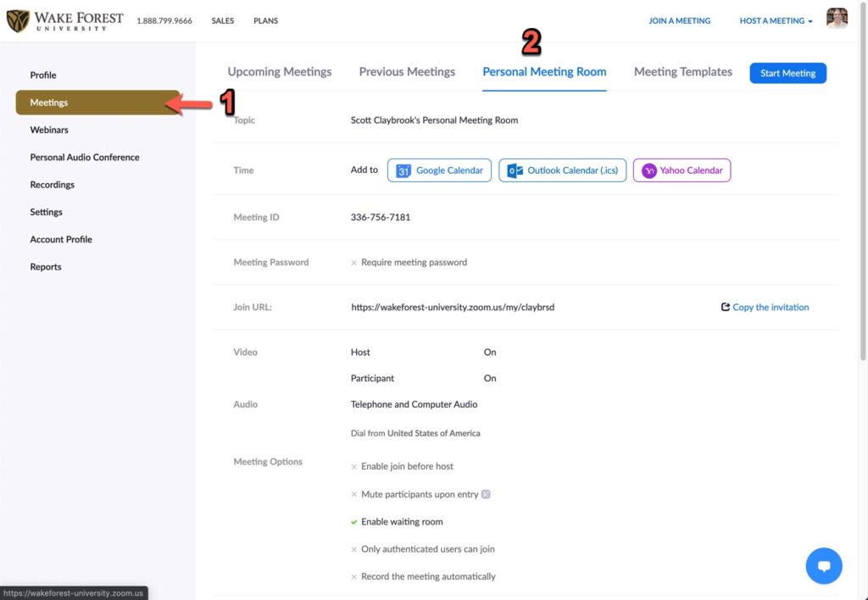This screenshot has height=600, width=868.
Task: Go to Settings in the sidebar
Action: coord(47,212)
